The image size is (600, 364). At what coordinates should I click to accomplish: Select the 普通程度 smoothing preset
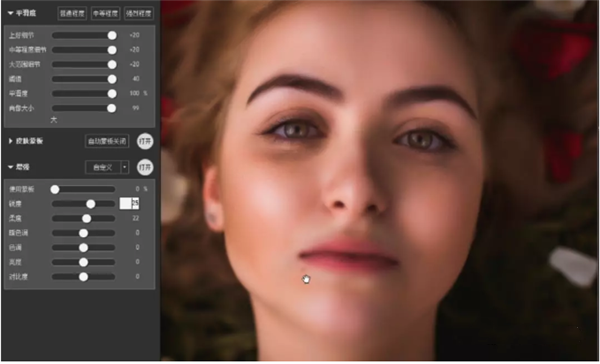pos(72,13)
